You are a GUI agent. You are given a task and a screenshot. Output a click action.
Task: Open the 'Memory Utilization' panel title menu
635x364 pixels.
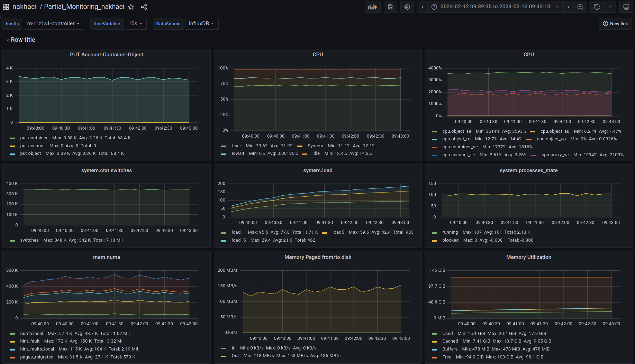[x=528, y=257]
